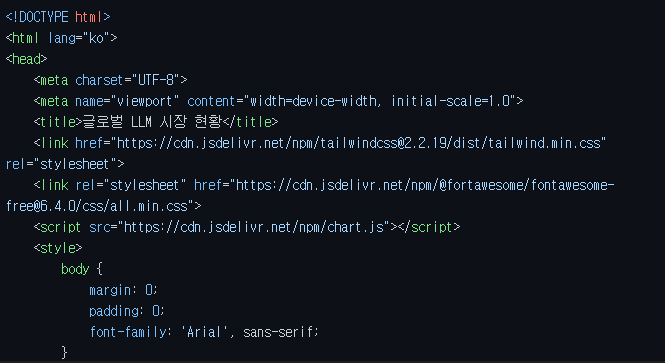
Task: Click the closing brace of body rule
Action: tap(64, 353)
